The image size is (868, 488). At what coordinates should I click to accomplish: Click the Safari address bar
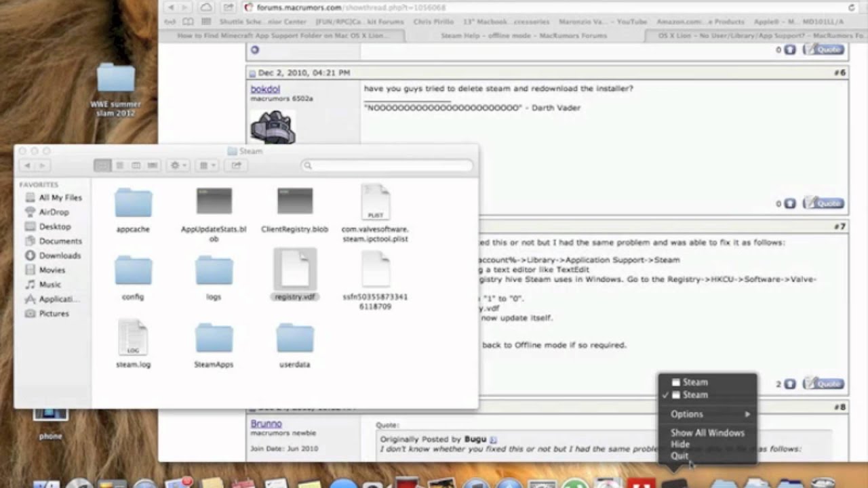(x=549, y=7)
